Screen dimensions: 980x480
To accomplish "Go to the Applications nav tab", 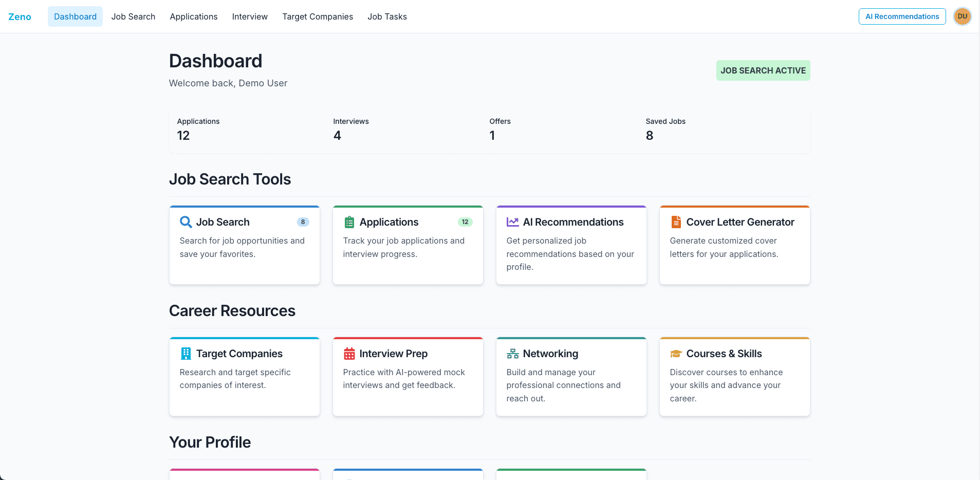I will point(194,16).
